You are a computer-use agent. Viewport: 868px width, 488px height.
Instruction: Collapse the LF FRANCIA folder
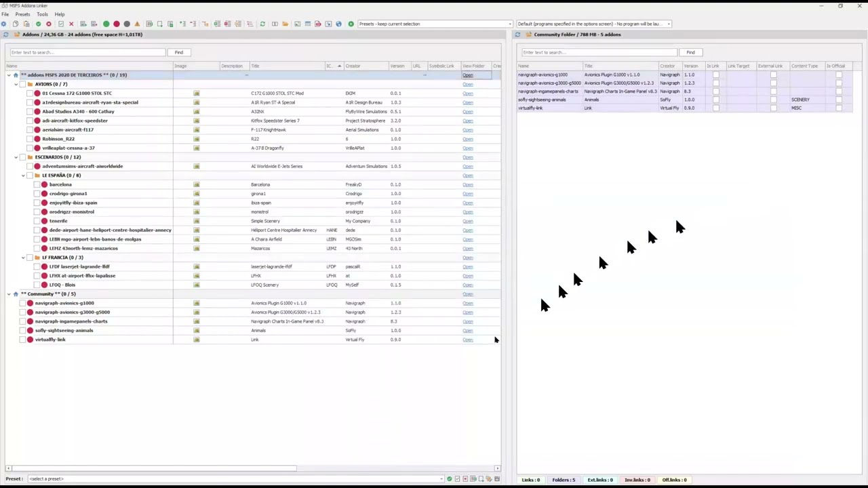[22, 258]
